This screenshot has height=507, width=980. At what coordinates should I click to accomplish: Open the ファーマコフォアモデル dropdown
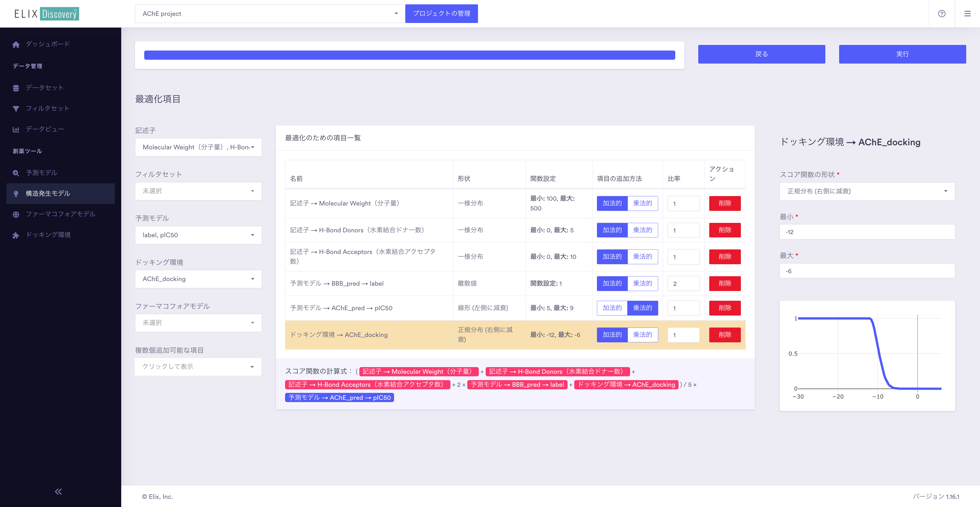[198, 323]
